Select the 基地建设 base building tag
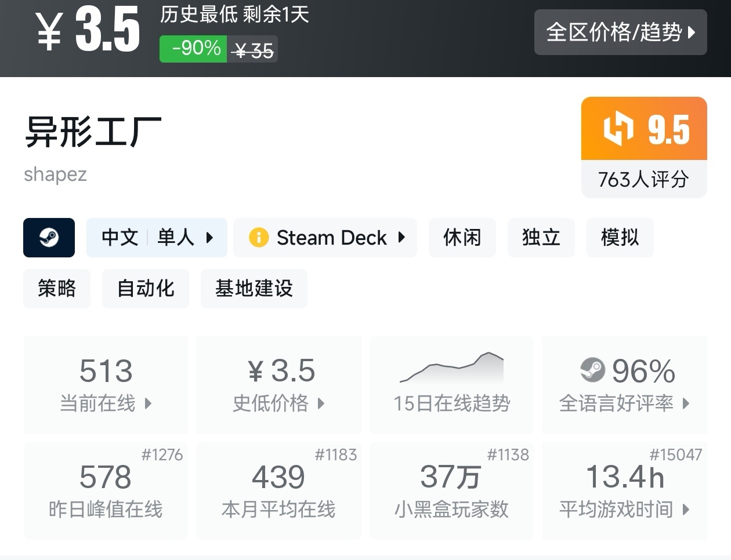This screenshot has width=731, height=560. (254, 289)
